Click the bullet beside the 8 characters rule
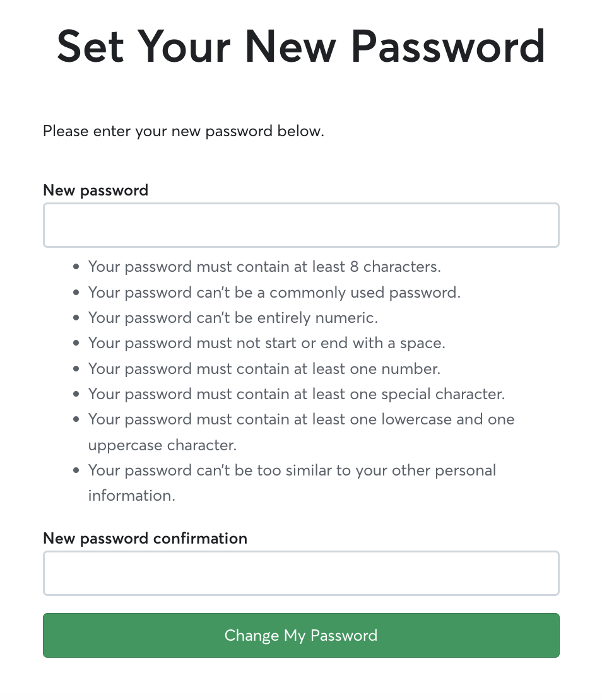This screenshot has width=602, height=700. (x=76, y=267)
